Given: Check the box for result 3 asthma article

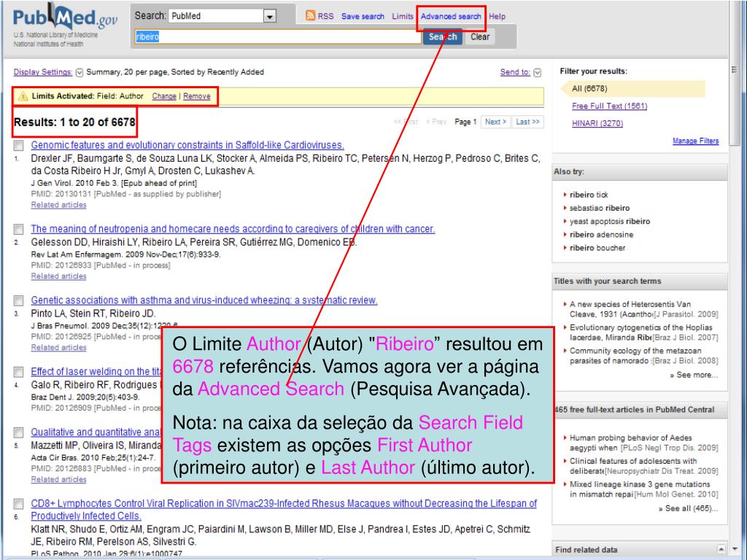Looking at the screenshot, I should click(18, 301).
